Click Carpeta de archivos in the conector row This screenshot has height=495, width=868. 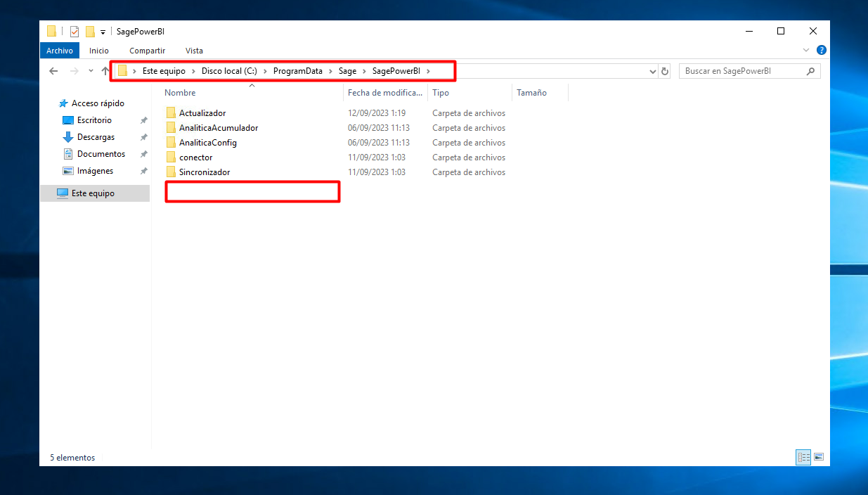click(469, 157)
